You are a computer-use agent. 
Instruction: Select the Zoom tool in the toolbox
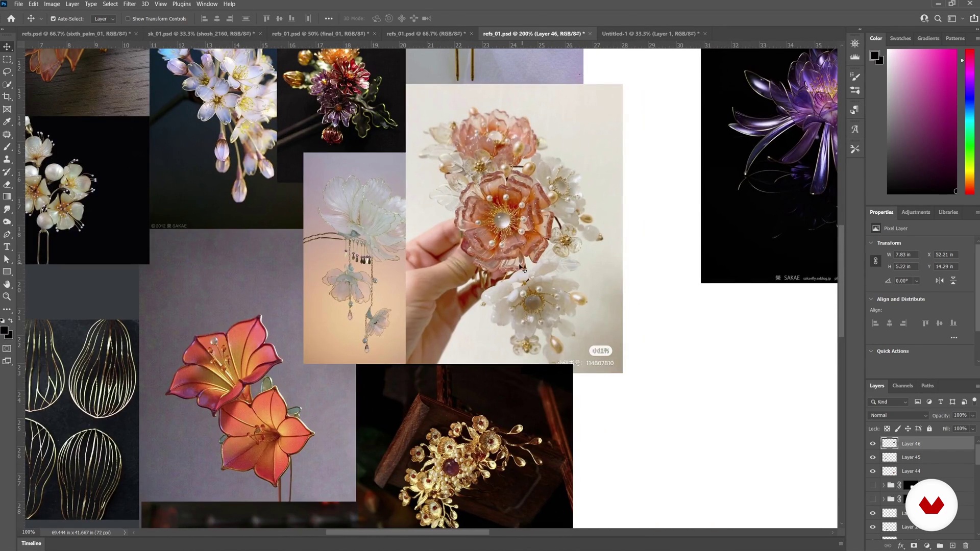7,296
